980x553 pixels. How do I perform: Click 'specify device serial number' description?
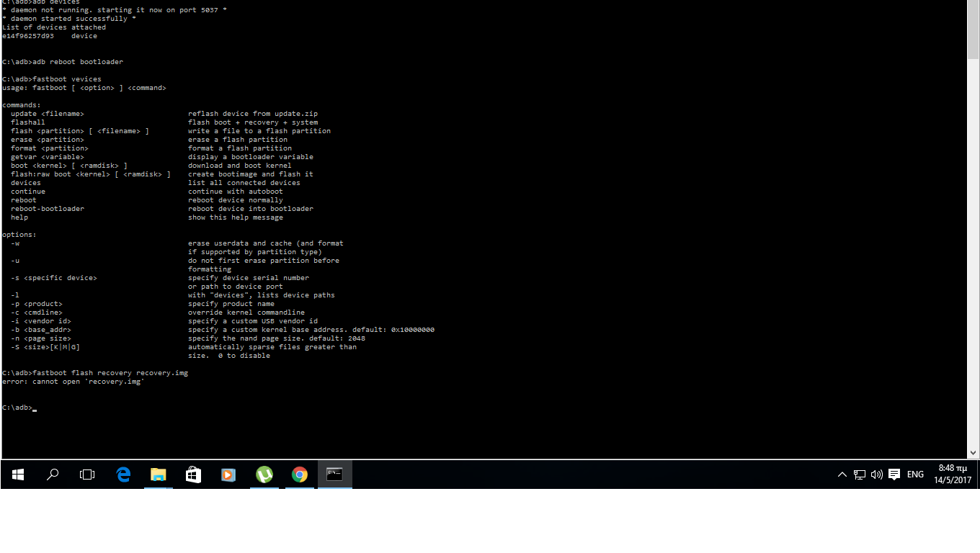click(x=249, y=278)
